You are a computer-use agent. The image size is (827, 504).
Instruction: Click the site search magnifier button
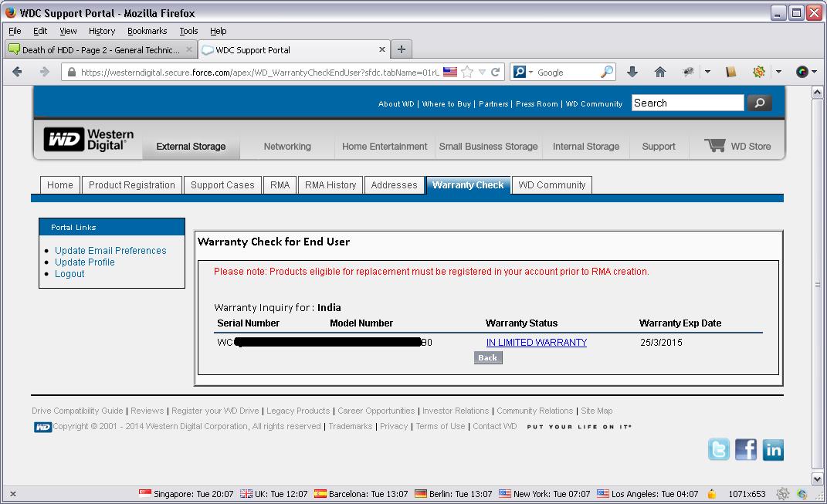759,103
